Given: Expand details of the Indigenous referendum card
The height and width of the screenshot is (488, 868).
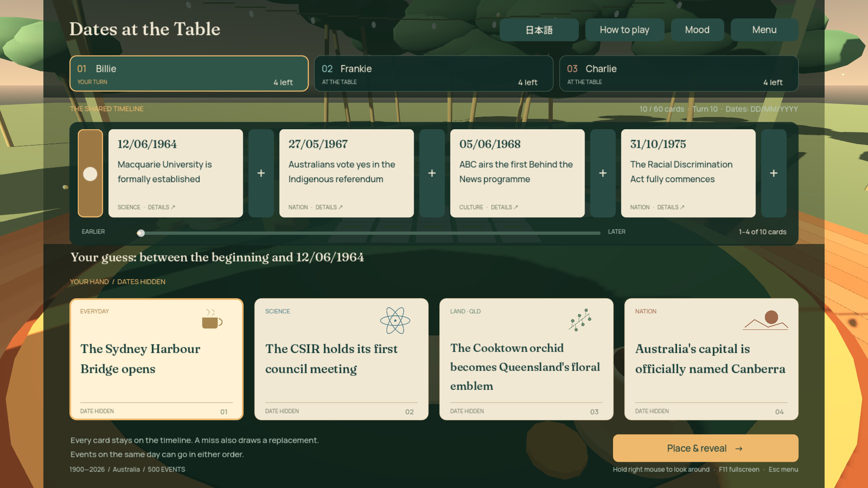Looking at the screenshot, I should tap(329, 207).
